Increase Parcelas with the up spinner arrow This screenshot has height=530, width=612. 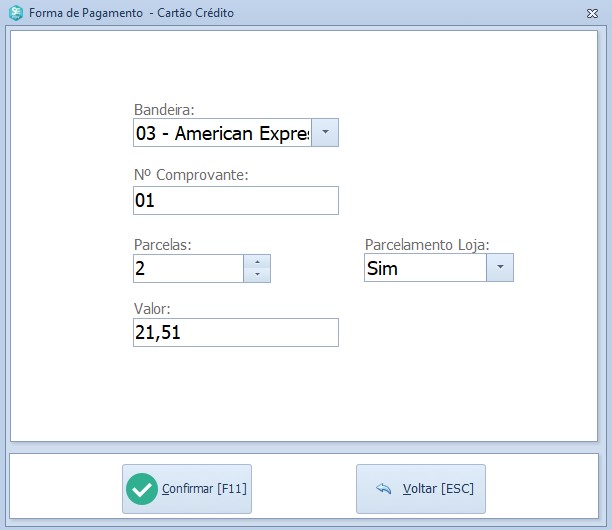pos(257,262)
